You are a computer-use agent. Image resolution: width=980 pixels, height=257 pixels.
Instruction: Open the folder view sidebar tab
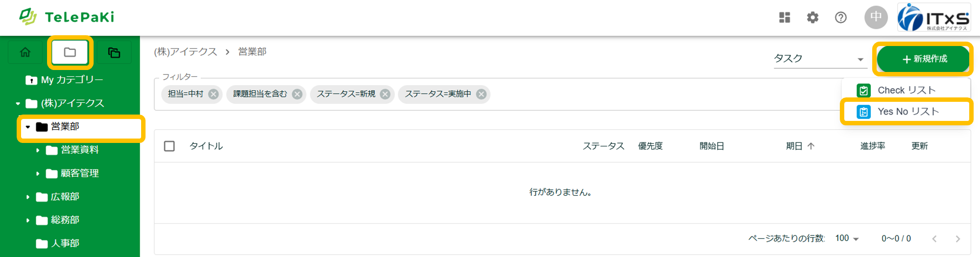70,52
